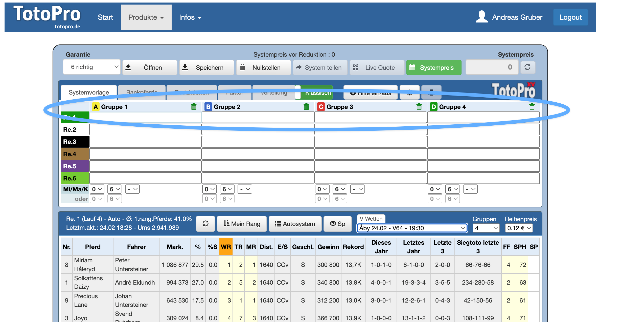Click the red C badge of Gruppe 3
This screenshot has height=322, width=644.
pos(321,107)
